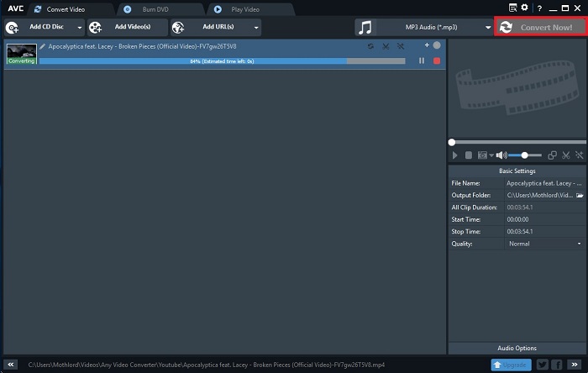Open the tasks list icon in title bar

pyautogui.click(x=512, y=8)
